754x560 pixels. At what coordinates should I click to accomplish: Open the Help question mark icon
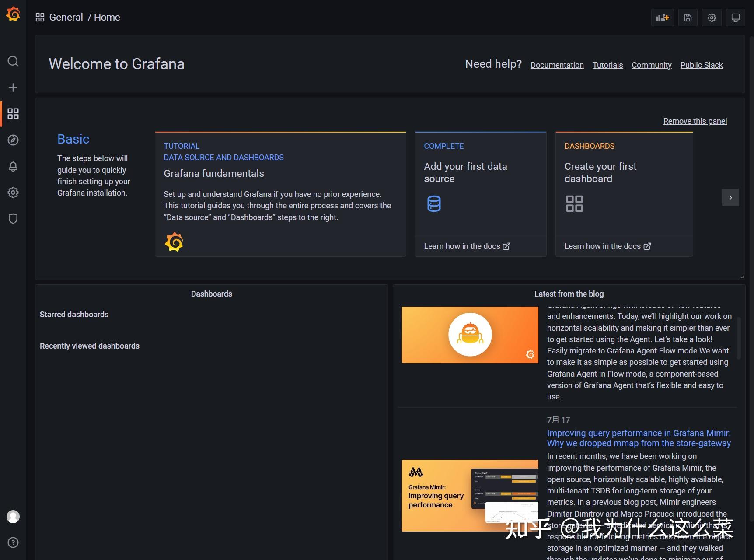pyautogui.click(x=13, y=542)
